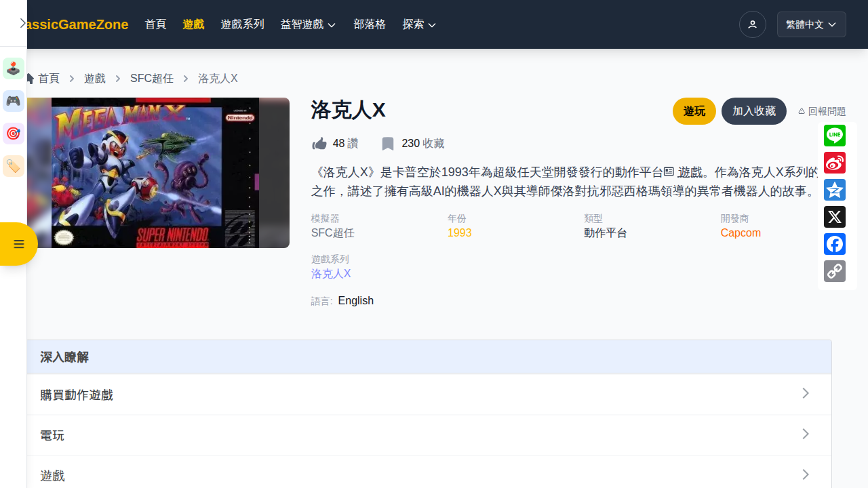
Task: Open the user account icon
Action: coord(753,24)
